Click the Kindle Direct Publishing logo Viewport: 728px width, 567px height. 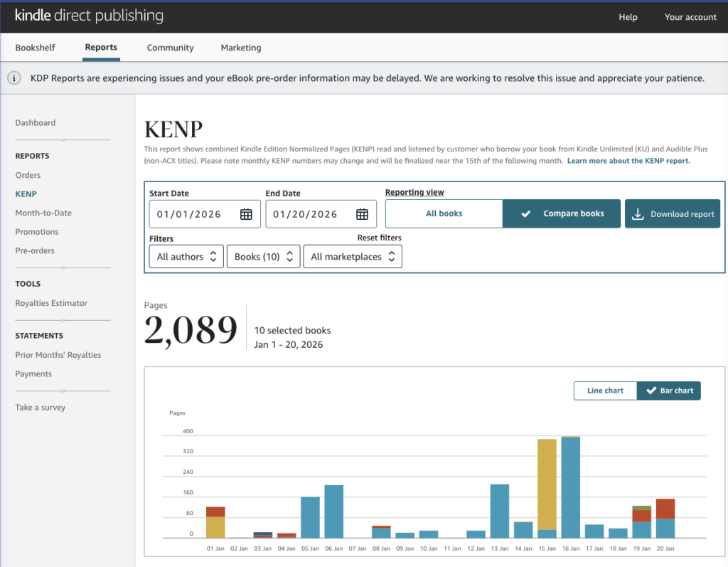89,16
